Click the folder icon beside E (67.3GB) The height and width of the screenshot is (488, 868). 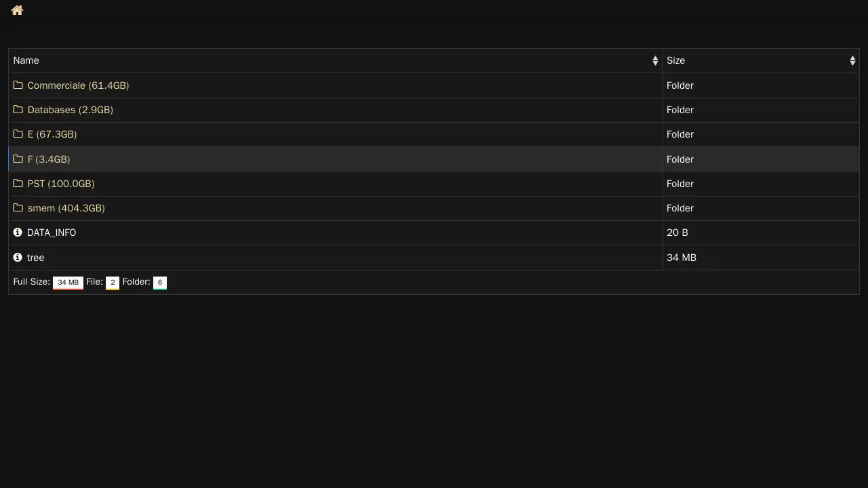pos(18,134)
